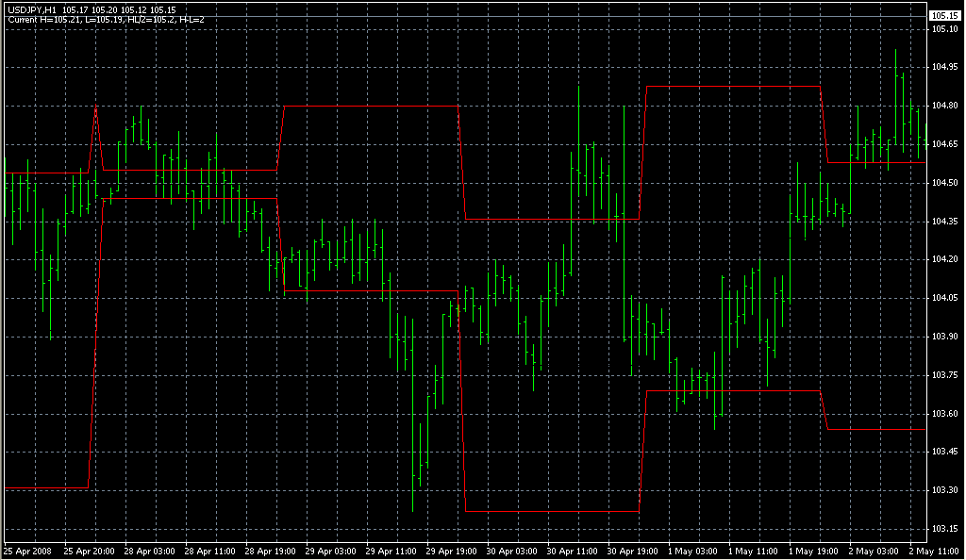Click the 104.80 price scale label
Viewport: 966px width, 560px height.
945,106
